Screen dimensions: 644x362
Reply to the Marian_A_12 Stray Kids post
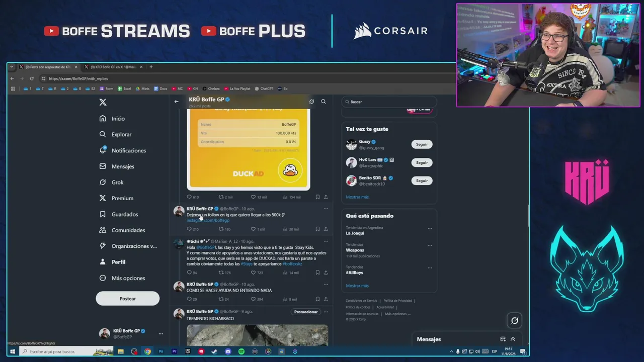pyautogui.click(x=189, y=273)
